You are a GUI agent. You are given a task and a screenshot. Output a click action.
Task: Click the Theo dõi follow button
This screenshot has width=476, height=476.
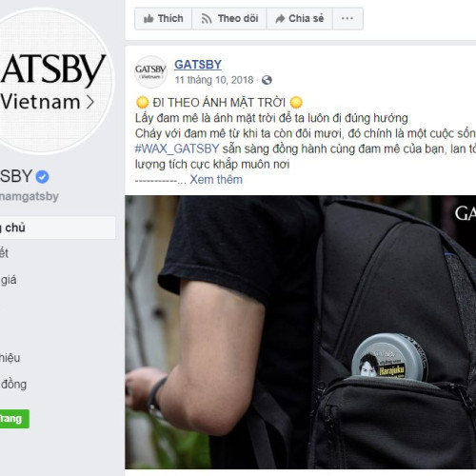pyautogui.click(x=229, y=19)
